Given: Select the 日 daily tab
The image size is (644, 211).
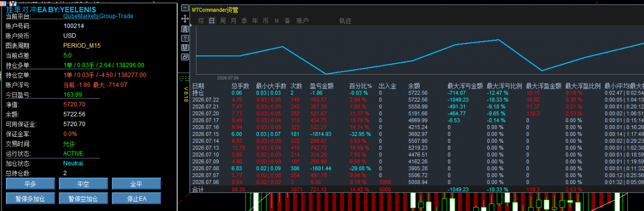Looking at the screenshot, I should coord(211,21).
